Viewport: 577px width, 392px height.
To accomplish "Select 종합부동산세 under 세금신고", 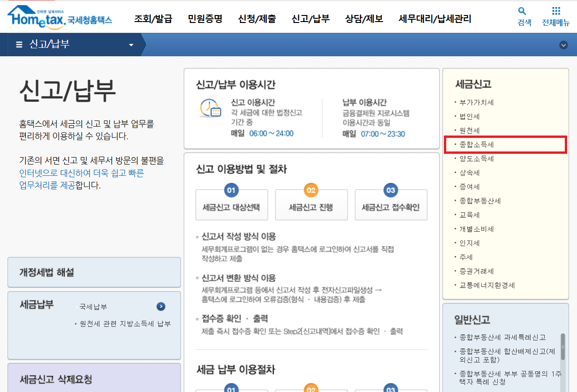I will [x=480, y=201].
